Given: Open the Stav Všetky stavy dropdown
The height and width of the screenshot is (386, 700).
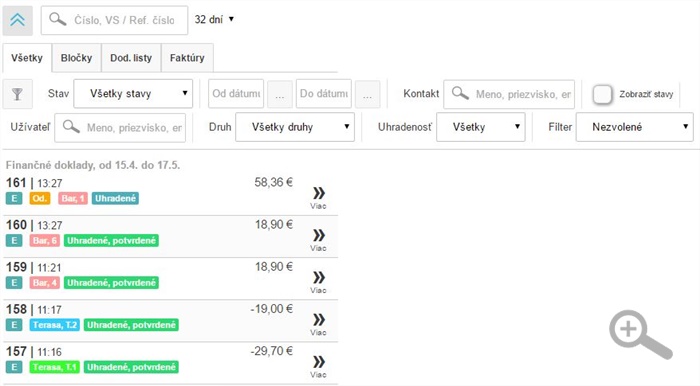Looking at the screenshot, I should click(x=133, y=94).
